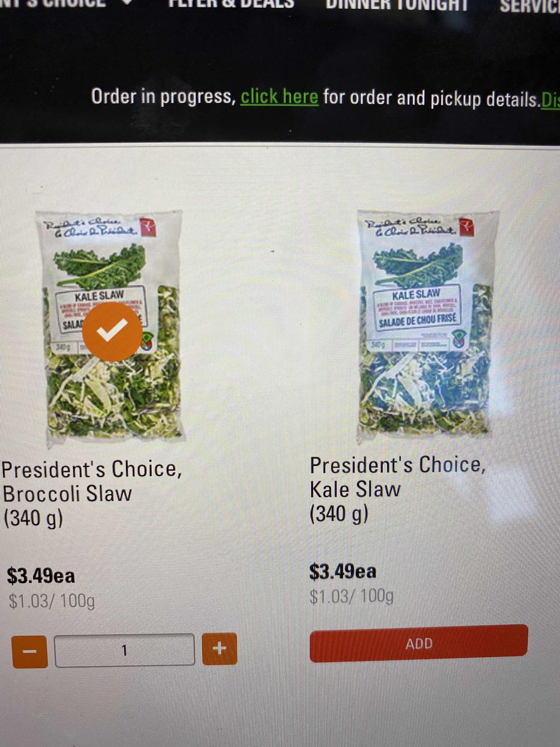Add Kale Slaw to cart with ADD button
This screenshot has height=747, width=560.
pos(419,643)
